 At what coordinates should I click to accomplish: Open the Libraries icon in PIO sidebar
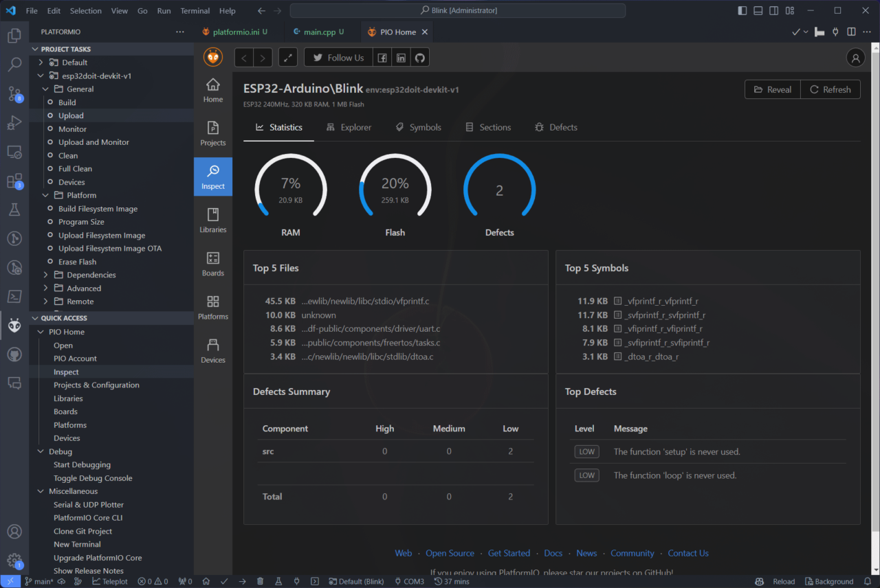click(213, 220)
